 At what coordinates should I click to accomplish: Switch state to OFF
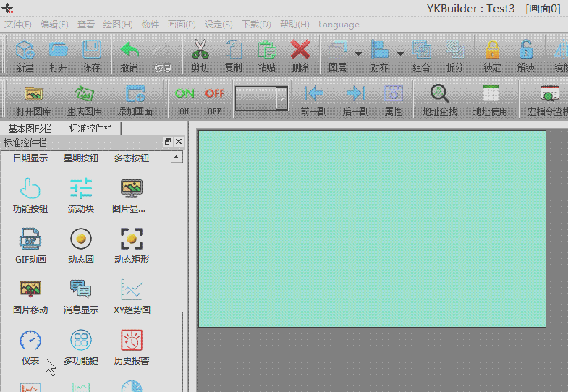coord(214,94)
